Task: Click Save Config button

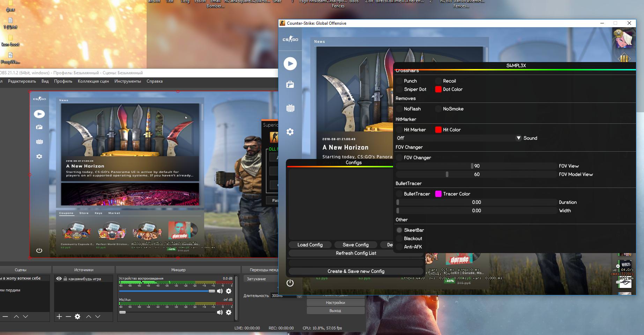Action: 356,245
